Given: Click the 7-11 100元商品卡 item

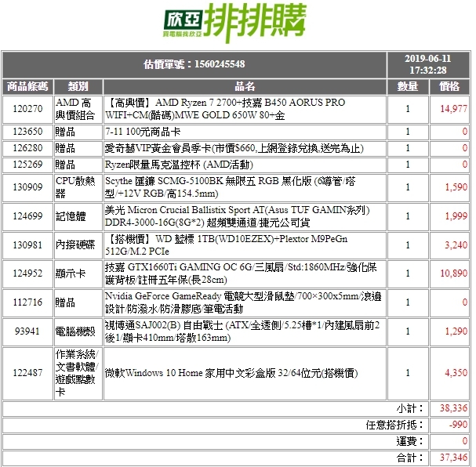Looking at the screenshot, I should pyautogui.click(x=143, y=132).
